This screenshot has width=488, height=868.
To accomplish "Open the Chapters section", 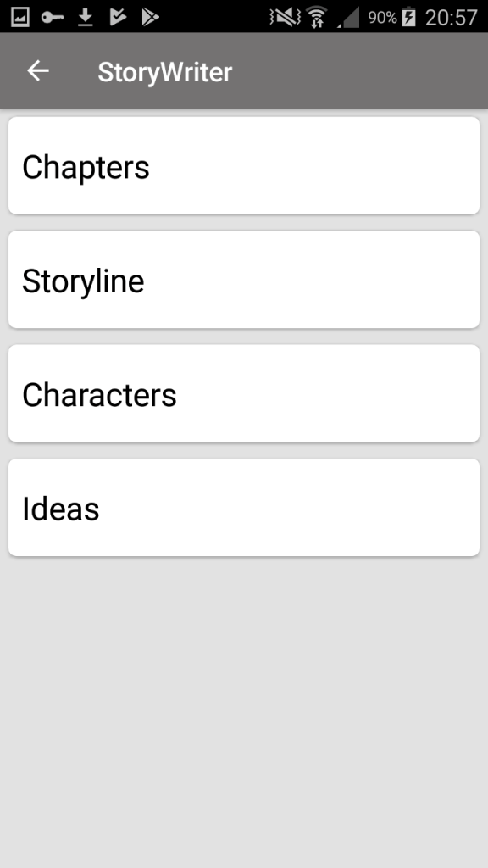I will [244, 165].
